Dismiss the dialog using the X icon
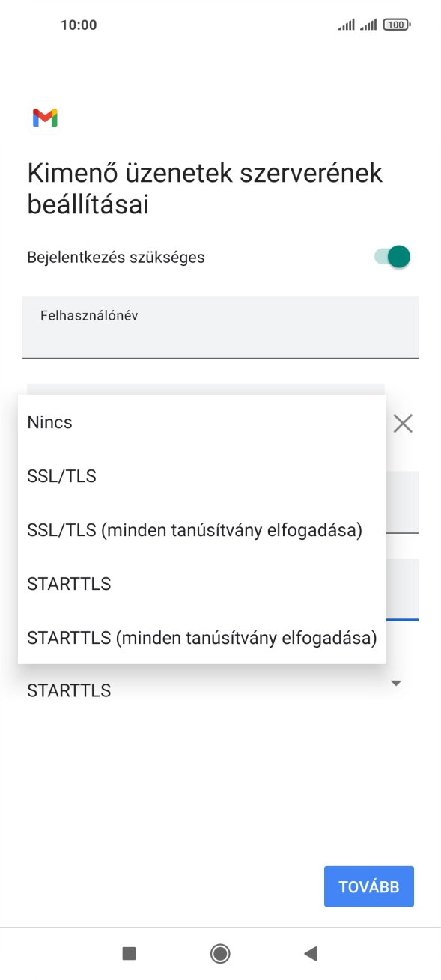Image resolution: width=441 pixels, height=980 pixels. click(x=403, y=423)
